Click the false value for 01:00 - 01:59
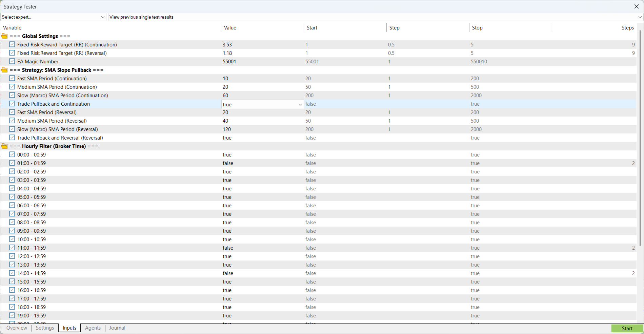This screenshot has width=644, height=334. coord(228,163)
